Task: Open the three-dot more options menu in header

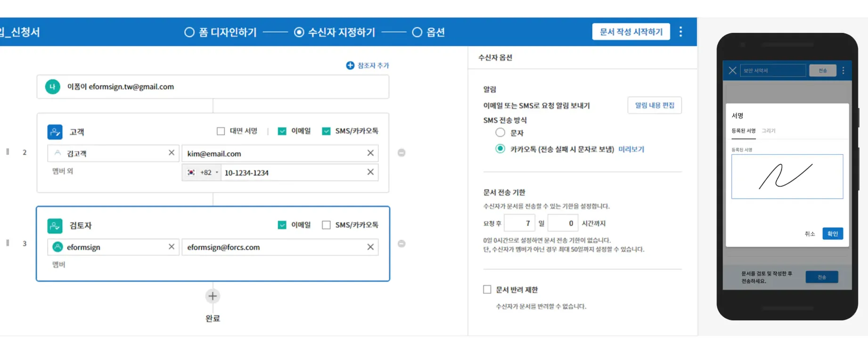Action: tap(680, 32)
